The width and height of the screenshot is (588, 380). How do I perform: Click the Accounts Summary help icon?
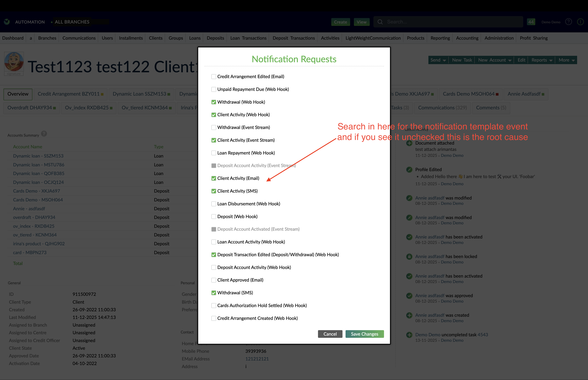click(44, 134)
